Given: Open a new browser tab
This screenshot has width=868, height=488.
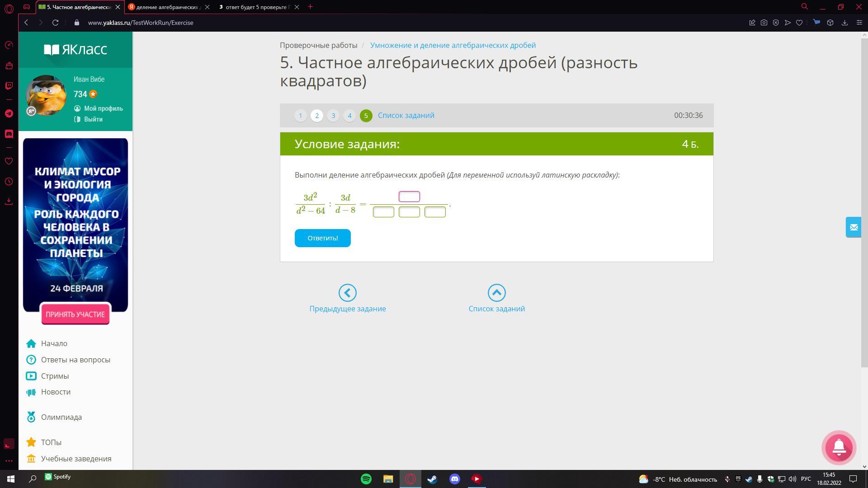Looking at the screenshot, I should coord(310,7).
